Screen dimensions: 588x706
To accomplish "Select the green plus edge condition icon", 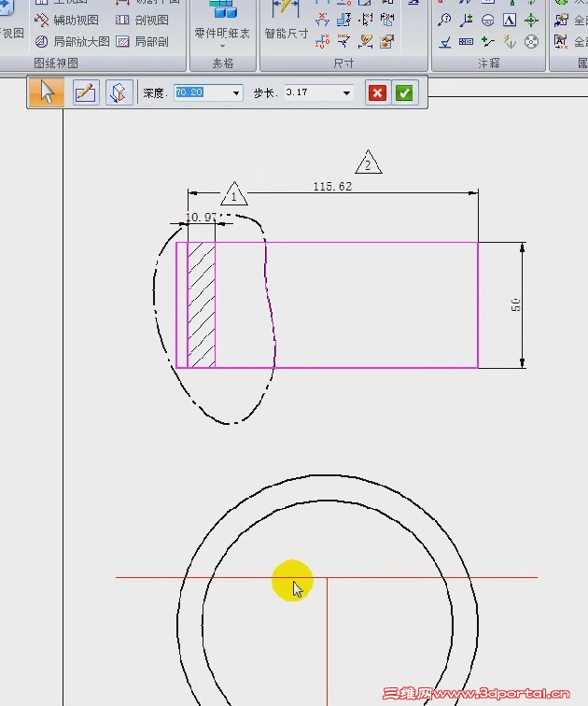I will [488, 42].
